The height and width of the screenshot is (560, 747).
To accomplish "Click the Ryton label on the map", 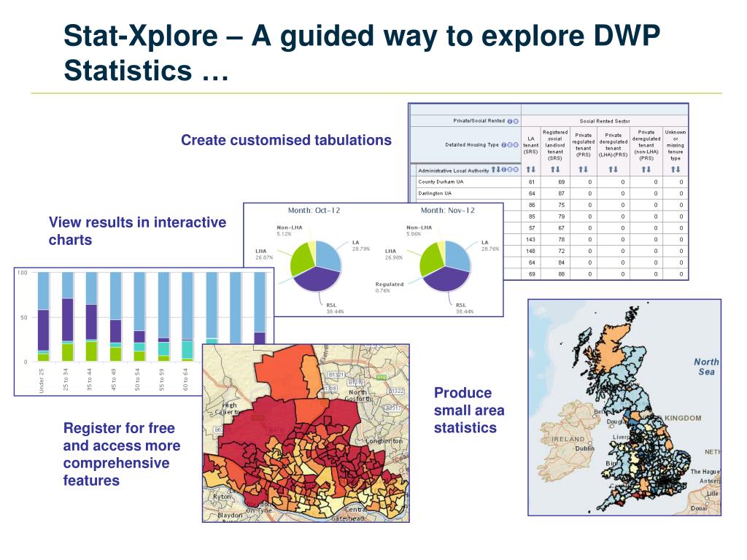I will pos(222,496).
